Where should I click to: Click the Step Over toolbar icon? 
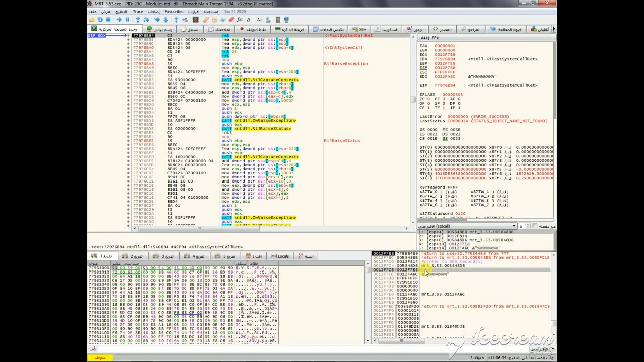pyautogui.click(x=146, y=20)
